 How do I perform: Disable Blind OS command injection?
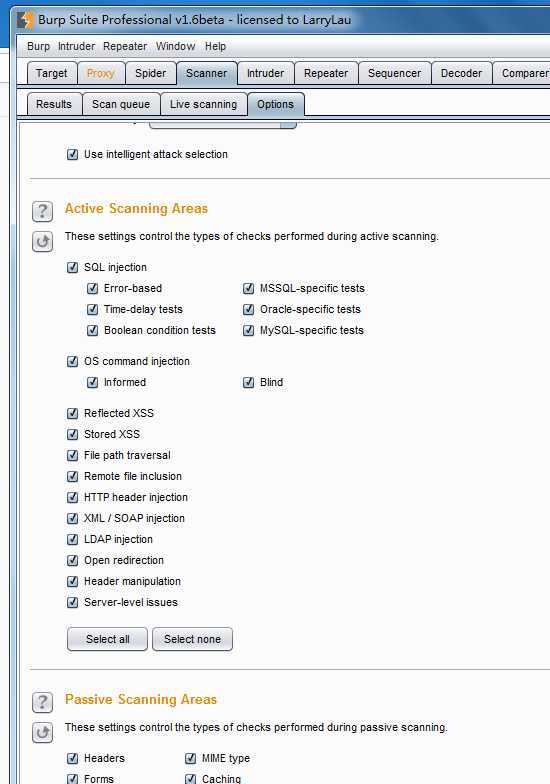pos(248,382)
